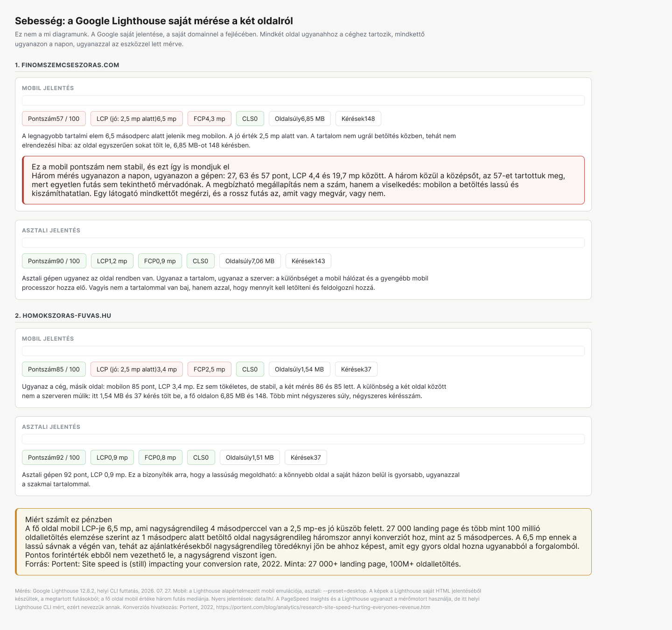Select the "Oldalsúly7,06 MB" chip

(x=250, y=261)
